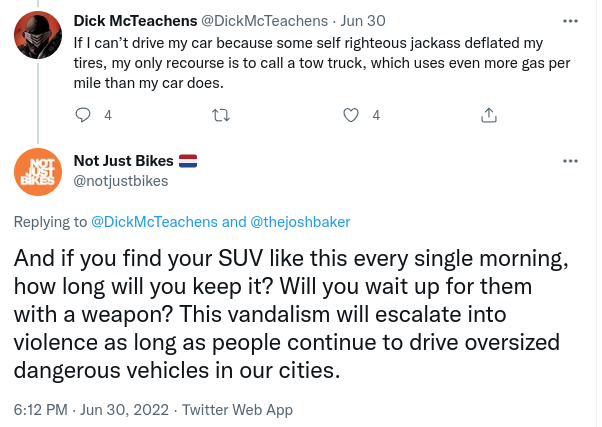The height and width of the screenshot is (427, 602).
Task: Open the Twitter Web App source link
Action: pos(237,410)
